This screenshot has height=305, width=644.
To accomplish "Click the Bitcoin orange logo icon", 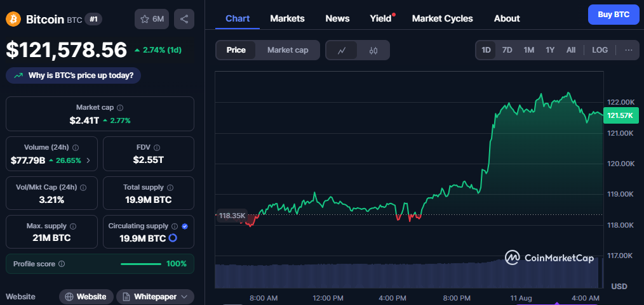I will 13,19.
